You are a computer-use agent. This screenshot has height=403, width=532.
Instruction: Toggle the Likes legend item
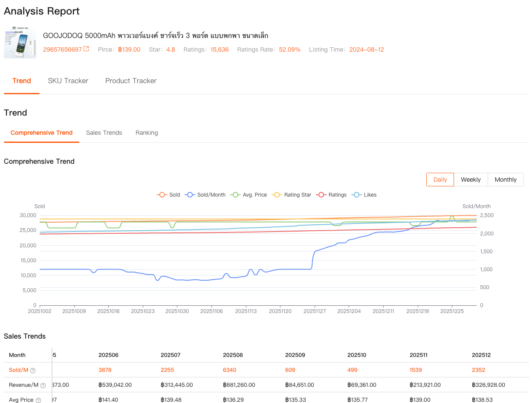[364, 195]
